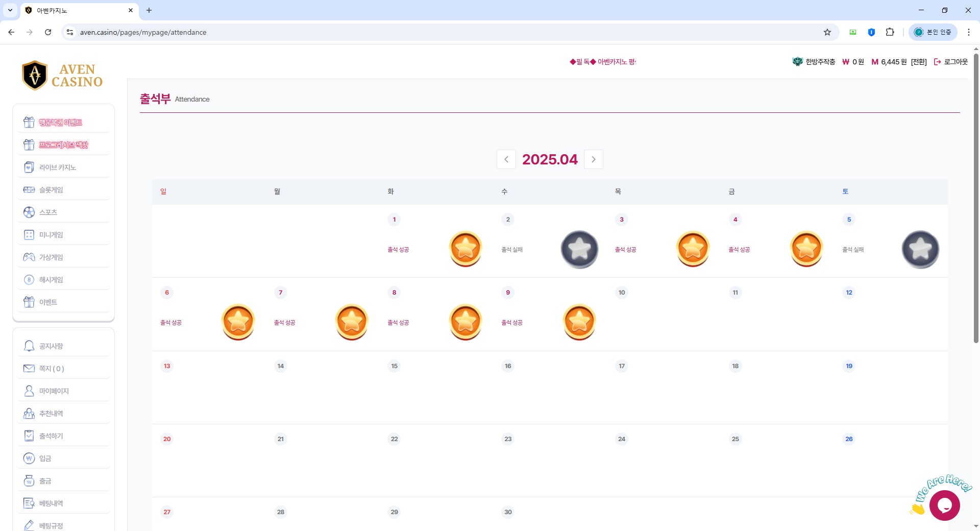
Task: Go to next month in calendar
Action: [594, 159]
